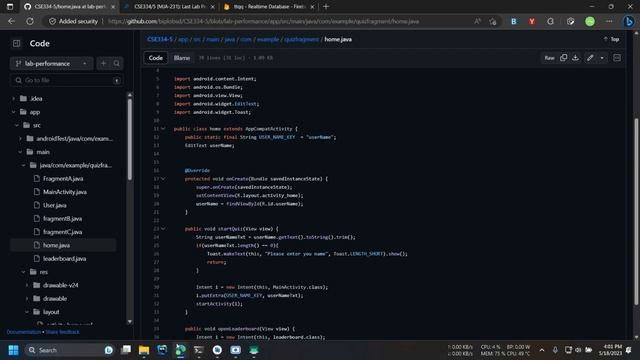This screenshot has width=640, height=360.
Task: Open the quizfragment breadcrumb link
Action: click(302, 39)
